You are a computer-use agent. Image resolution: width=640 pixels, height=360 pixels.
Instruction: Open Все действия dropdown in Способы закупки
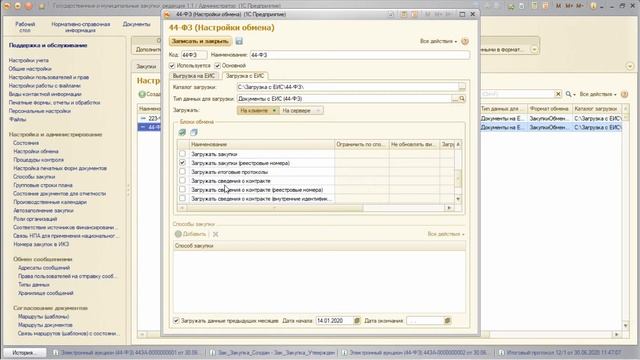(446, 234)
